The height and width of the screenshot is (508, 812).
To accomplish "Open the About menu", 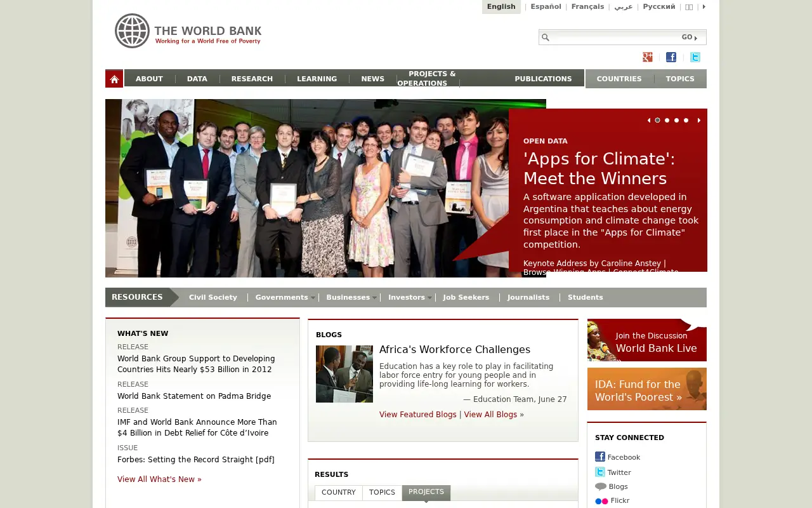I will click(x=149, y=79).
